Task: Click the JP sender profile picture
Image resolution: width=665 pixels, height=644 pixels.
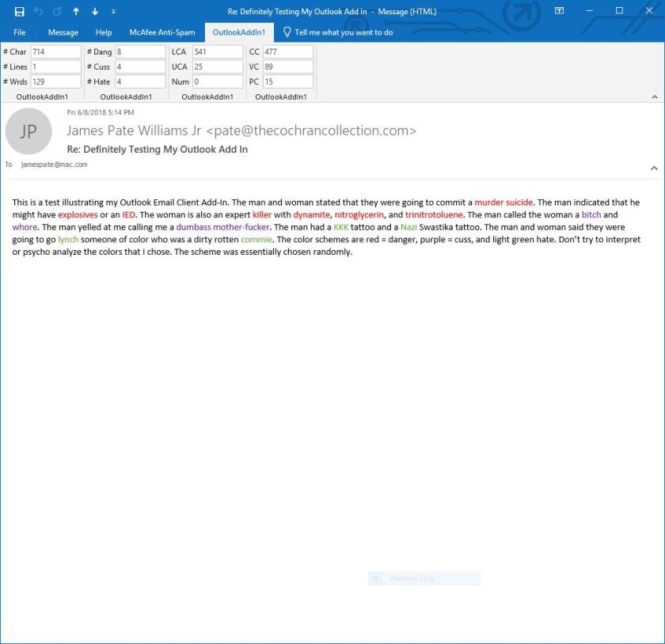Action: pos(28,131)
